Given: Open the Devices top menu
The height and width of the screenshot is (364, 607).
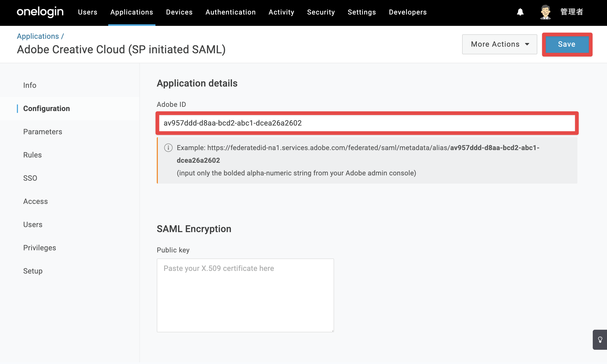Looking at the screenshot, I should 179,12.
